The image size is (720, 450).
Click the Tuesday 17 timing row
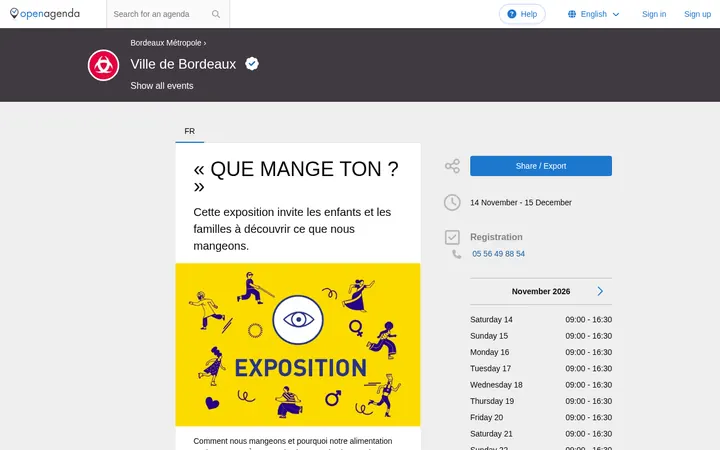point(541,369)
